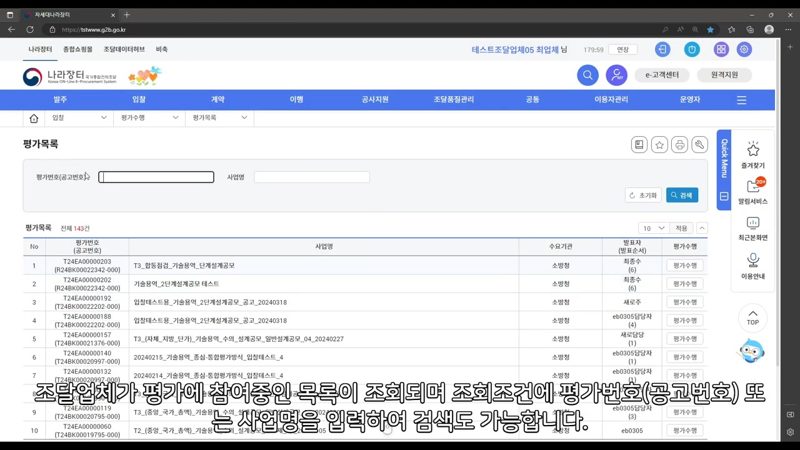Click the manual book icon near 평가목록 title
Viewport: 800px width, 450px height.
[x=639, y=145]
